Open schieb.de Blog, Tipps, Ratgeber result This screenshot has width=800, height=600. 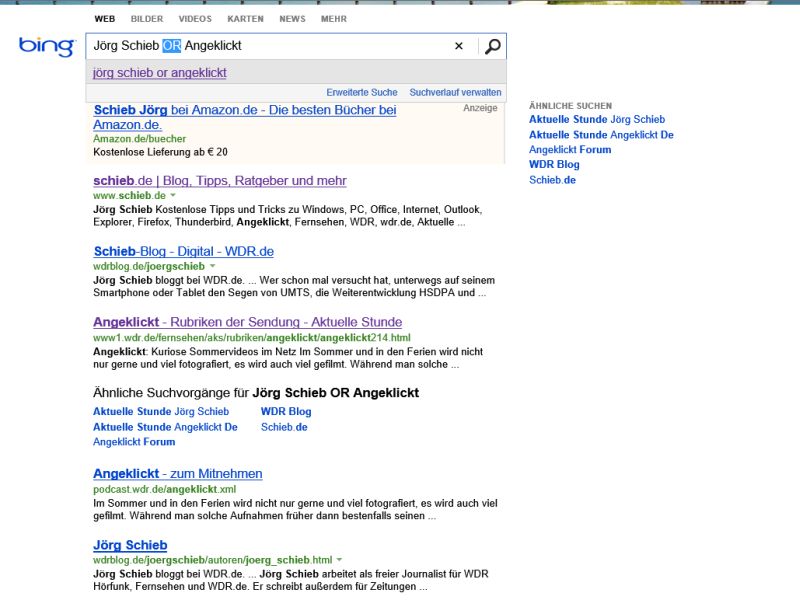[x=220, y=181]
